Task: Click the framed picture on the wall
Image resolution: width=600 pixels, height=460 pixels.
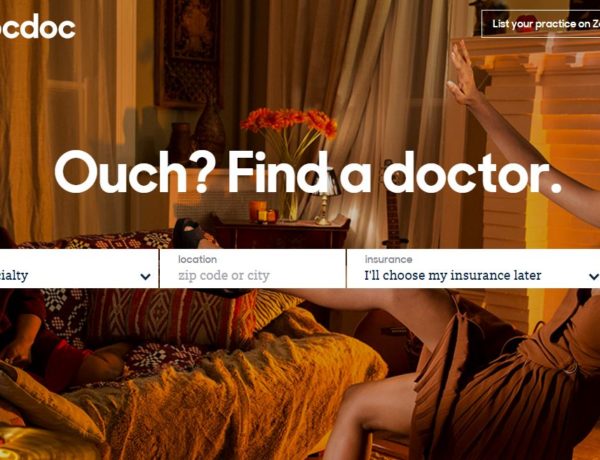Action: (x=188, y=54)
